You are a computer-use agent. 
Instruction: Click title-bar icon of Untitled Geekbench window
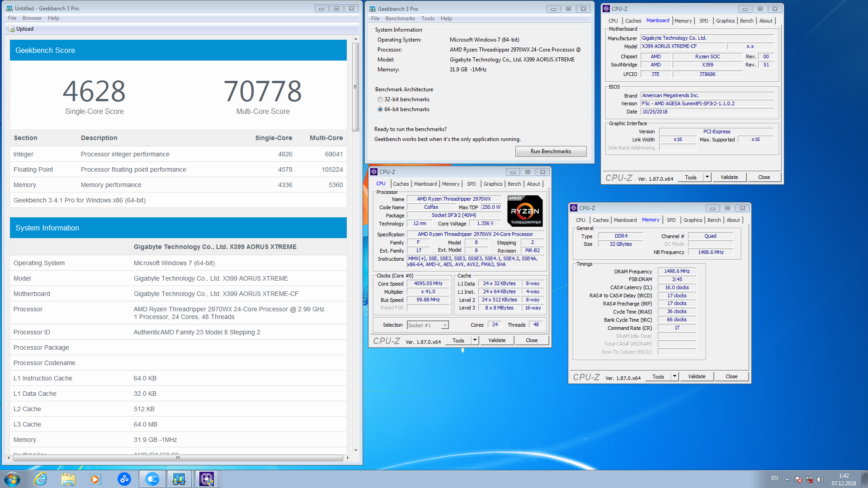[x=9, y=8]
